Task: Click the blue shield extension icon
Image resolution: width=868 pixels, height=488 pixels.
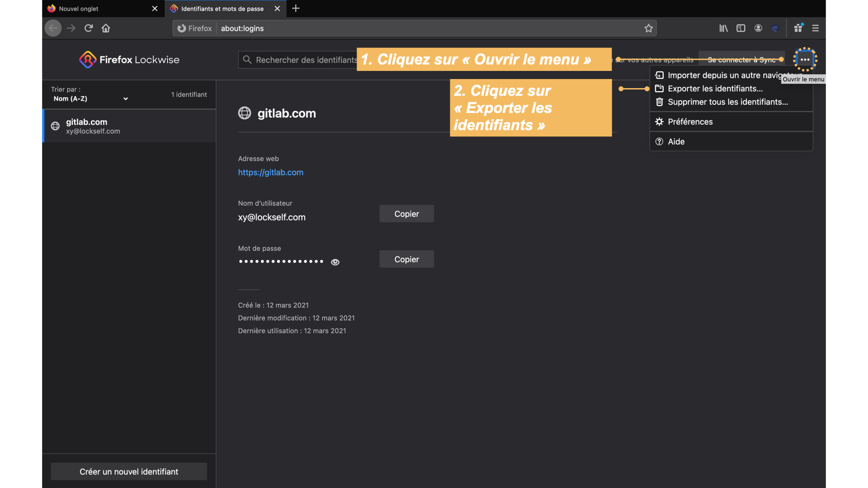Action: tap(775, 28)
